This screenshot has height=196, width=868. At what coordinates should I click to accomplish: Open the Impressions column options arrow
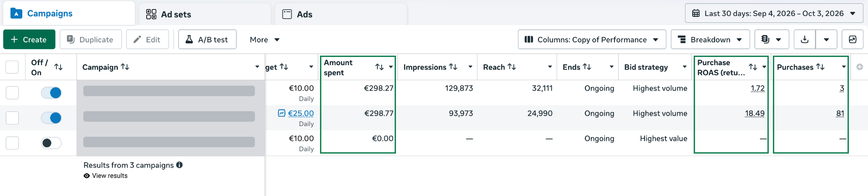[x=471, y=67]
